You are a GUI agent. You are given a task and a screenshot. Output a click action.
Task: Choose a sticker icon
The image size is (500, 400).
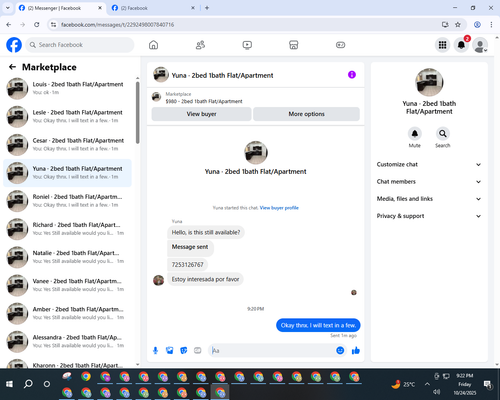184,350
